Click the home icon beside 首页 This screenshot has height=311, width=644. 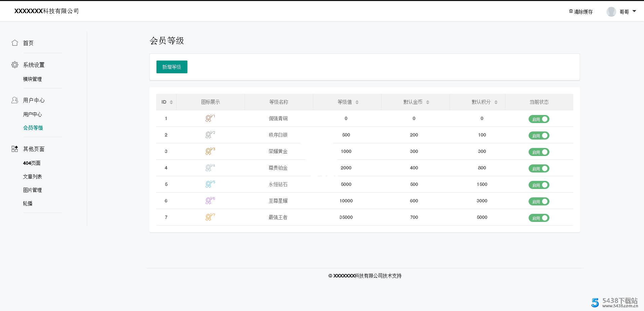14,43
